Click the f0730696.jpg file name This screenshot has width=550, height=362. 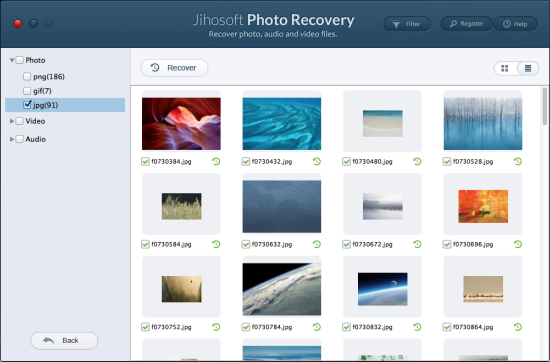click(x=473, y=244)
